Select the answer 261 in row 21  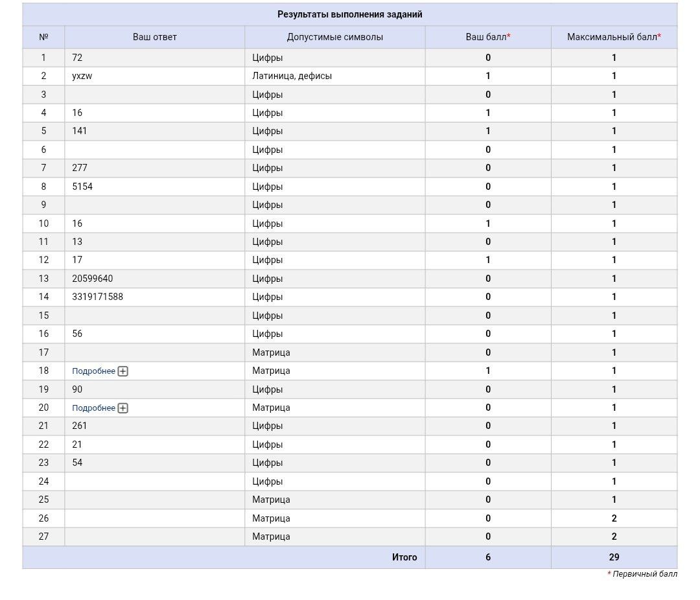(x=80, y=426)
